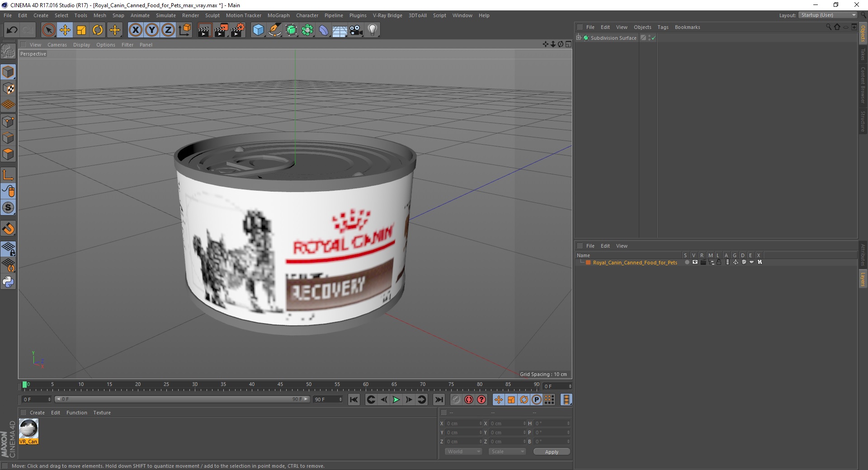This screenshot has width=868, height=470.
Task: Add a Bend deformer object
Action: point(324,30)
